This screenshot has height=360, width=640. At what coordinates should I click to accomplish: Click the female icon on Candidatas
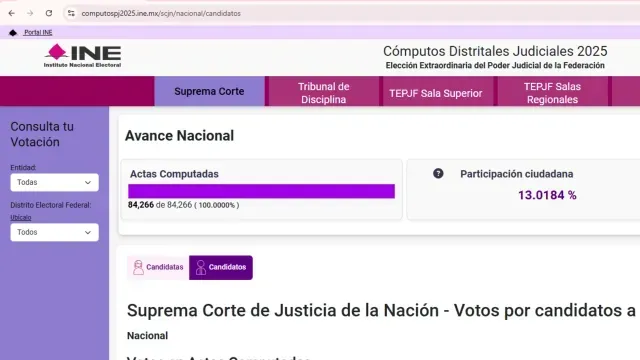click(x=138, y=267)
